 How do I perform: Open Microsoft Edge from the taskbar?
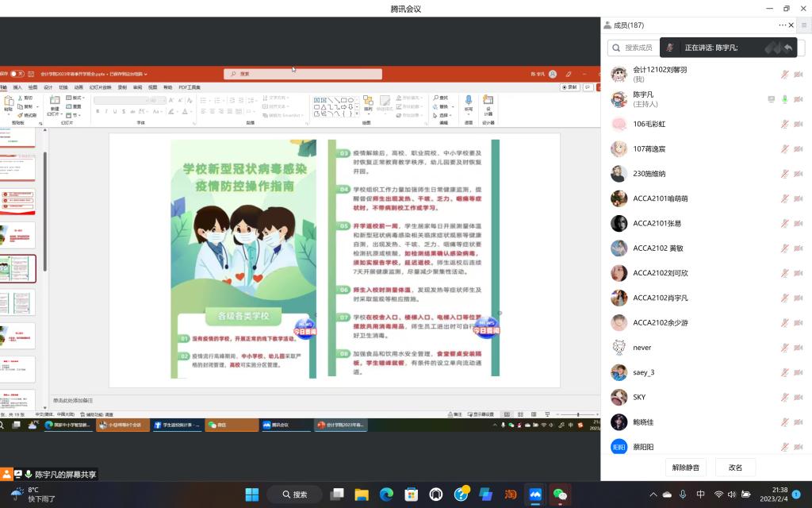tap(386, 495)
